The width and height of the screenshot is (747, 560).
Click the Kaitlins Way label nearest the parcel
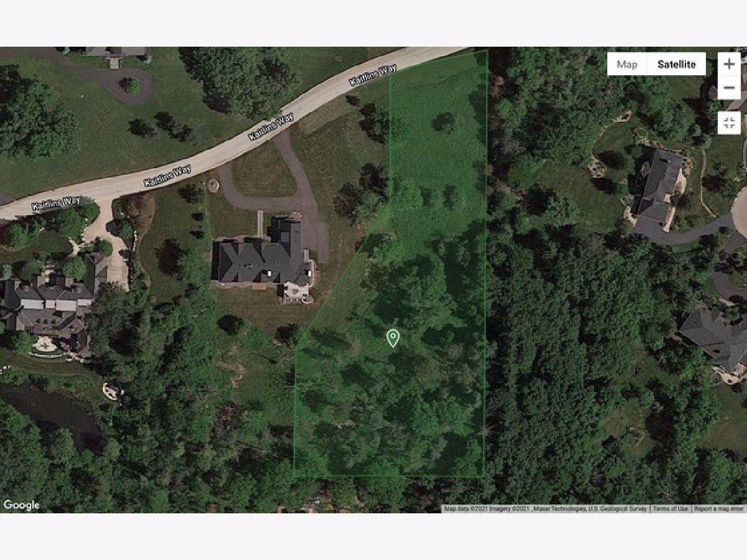pos(372,75)
